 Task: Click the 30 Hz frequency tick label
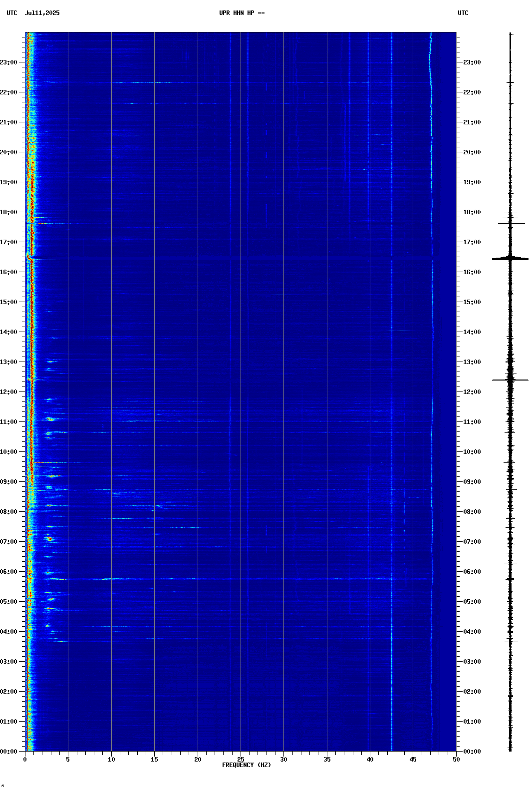(x=283, y=760)
